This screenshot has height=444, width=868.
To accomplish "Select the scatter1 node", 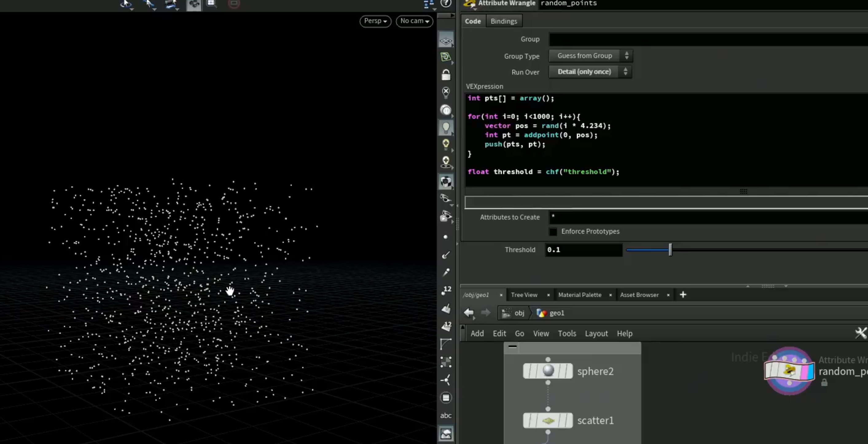I will [548, 420].
